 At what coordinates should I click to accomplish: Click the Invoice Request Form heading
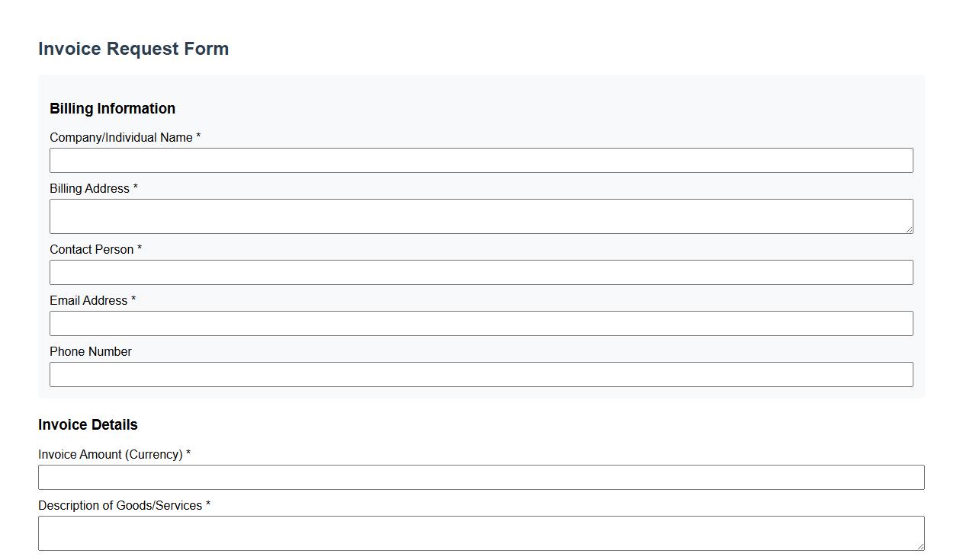click(x=133, y=48)
